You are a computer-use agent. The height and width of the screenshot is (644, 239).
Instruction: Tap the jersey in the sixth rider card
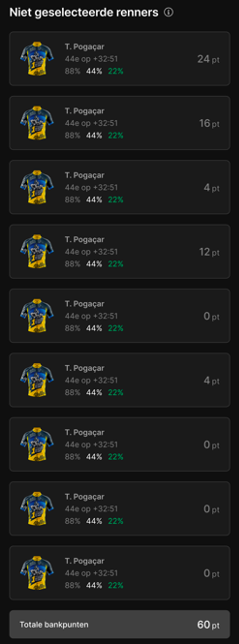[37, 380]
